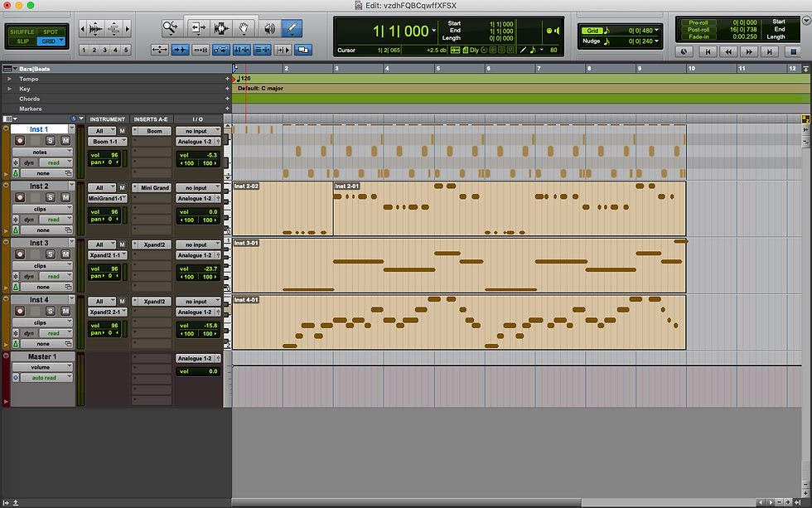Click Master 1 vol 0.0 field
812x508 pixels.
coord(198,371)
